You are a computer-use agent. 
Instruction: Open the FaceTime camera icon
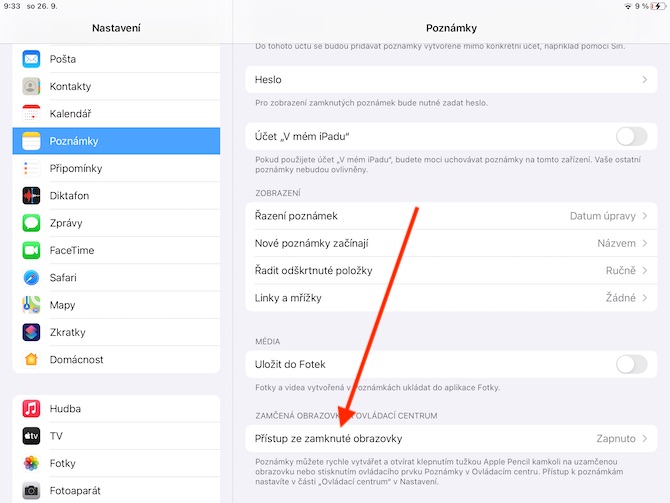31,250
